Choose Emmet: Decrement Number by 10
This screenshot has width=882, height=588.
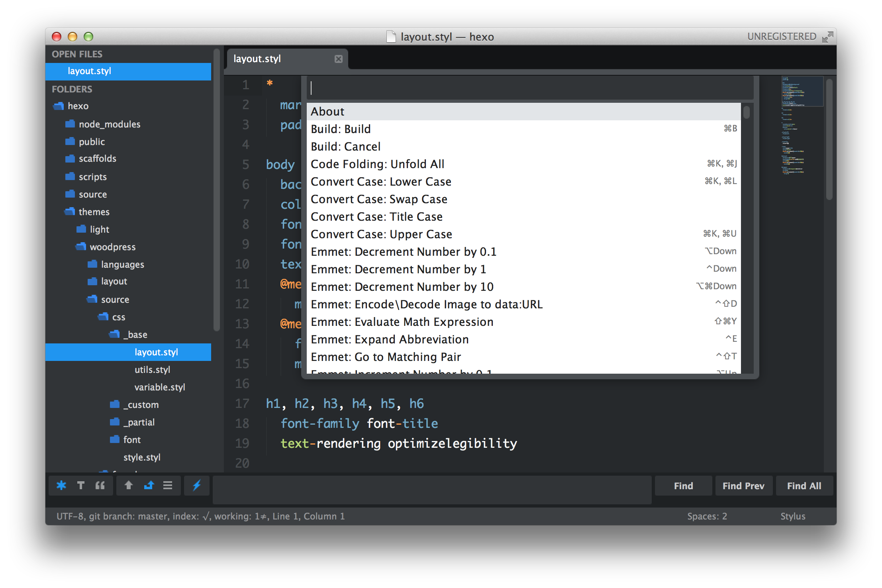click(523, 287)
